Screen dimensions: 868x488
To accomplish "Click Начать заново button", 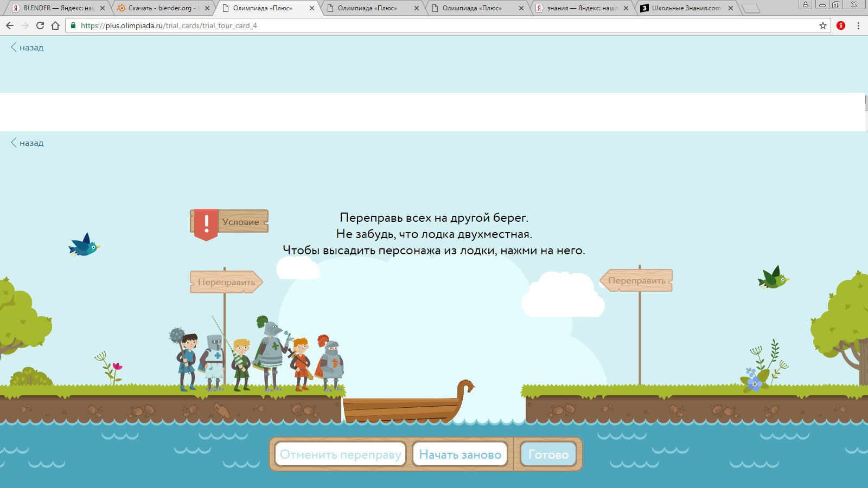I will [460, 454].
